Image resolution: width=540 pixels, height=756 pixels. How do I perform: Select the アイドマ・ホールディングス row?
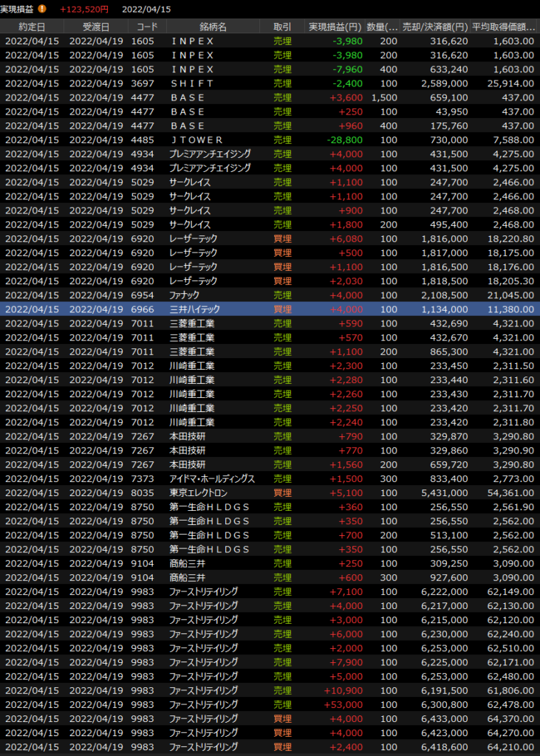coord(270,479)
